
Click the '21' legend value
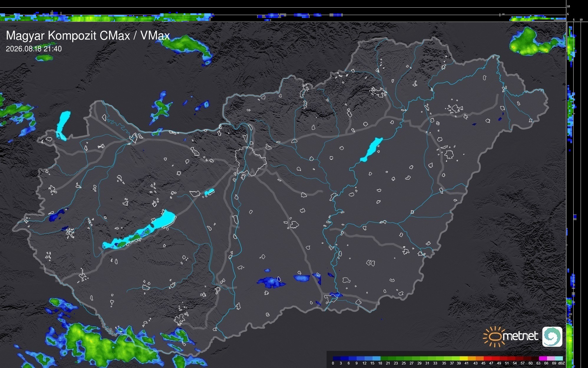tap(388, 363)
